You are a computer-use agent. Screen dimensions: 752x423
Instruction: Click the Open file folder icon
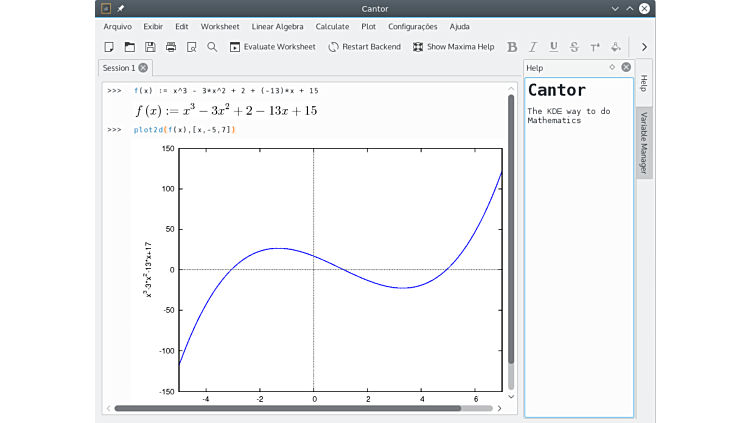pos(129,47)
